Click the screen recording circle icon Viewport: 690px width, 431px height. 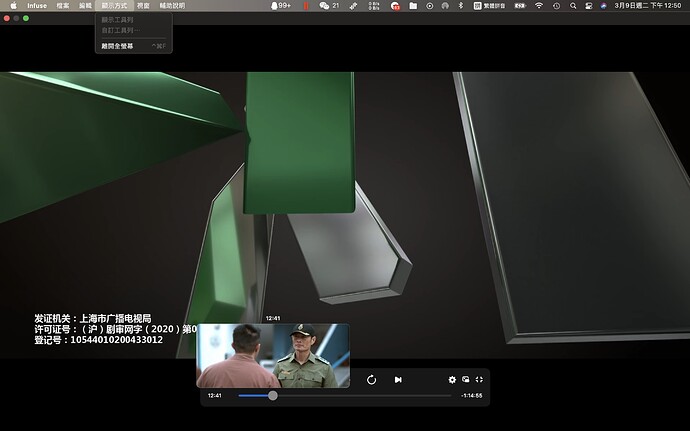(x=429, y=6)
